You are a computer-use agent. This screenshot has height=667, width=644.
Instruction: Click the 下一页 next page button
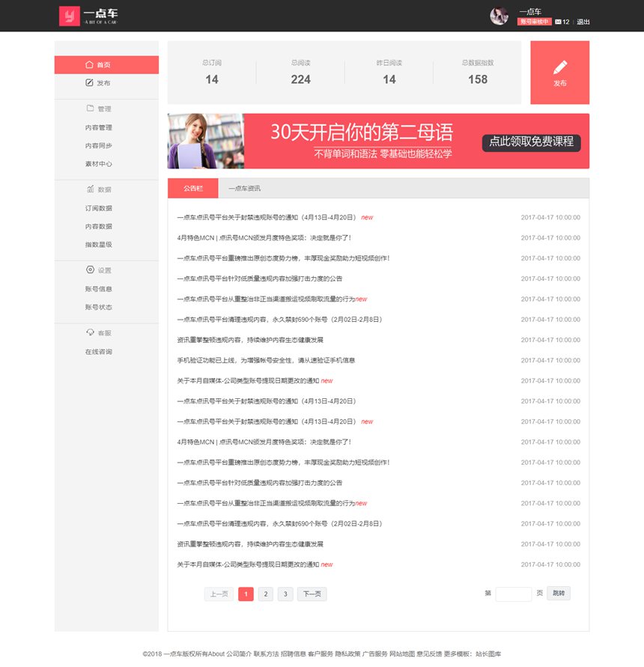point(312,594)
